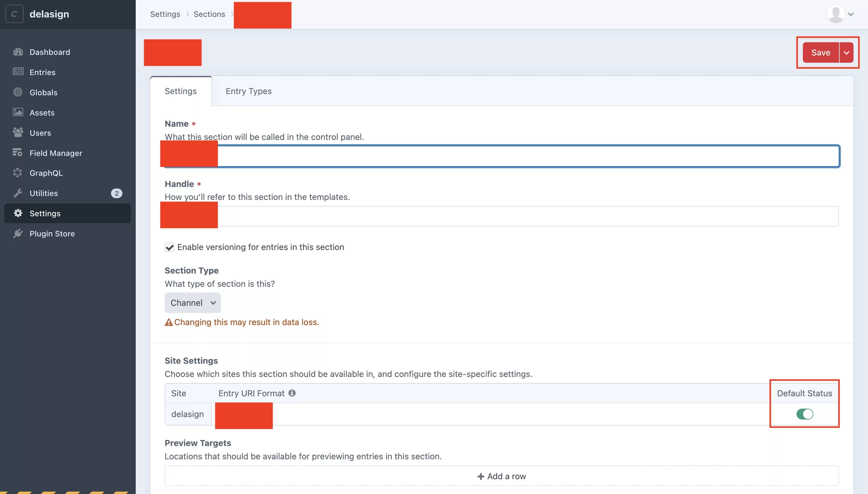Open Utilities in the sidebar
The height and width of the screenshot is (494, 868).
[68, 193]
